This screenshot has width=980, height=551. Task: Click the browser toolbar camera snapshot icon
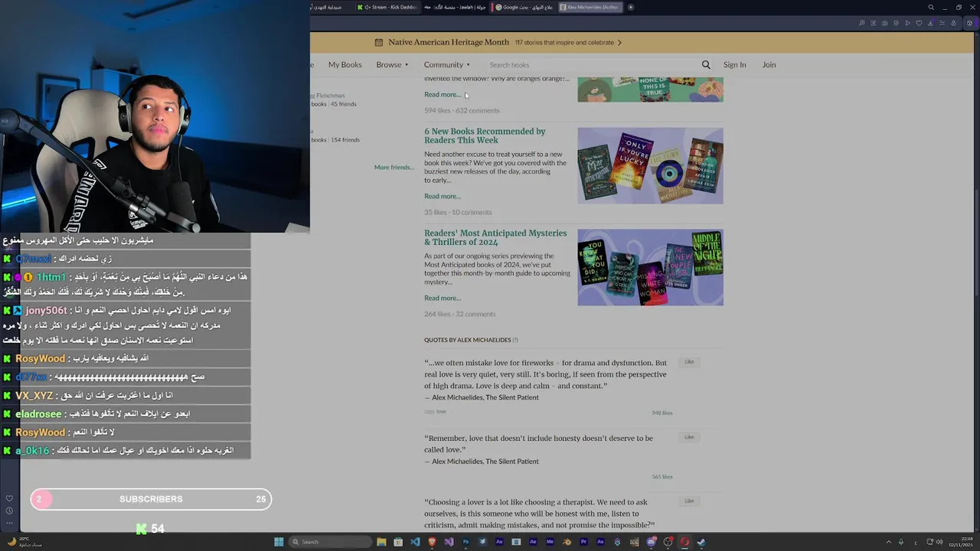(x=884, y=23)
